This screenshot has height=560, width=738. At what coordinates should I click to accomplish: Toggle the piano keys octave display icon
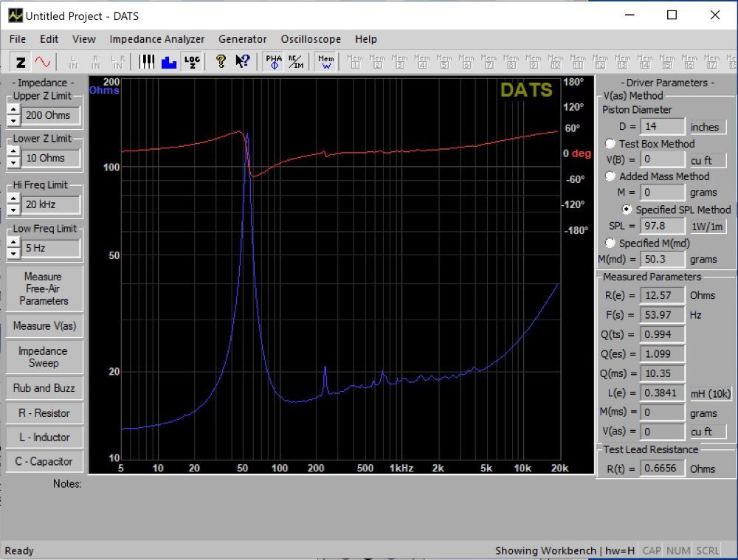[146, 62]
